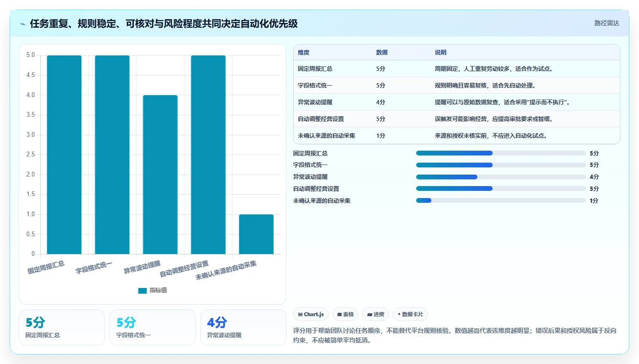Screen dimensions: 639x364
Task: Click the 字段格式统一 progress bar
Action: point(501,165)
